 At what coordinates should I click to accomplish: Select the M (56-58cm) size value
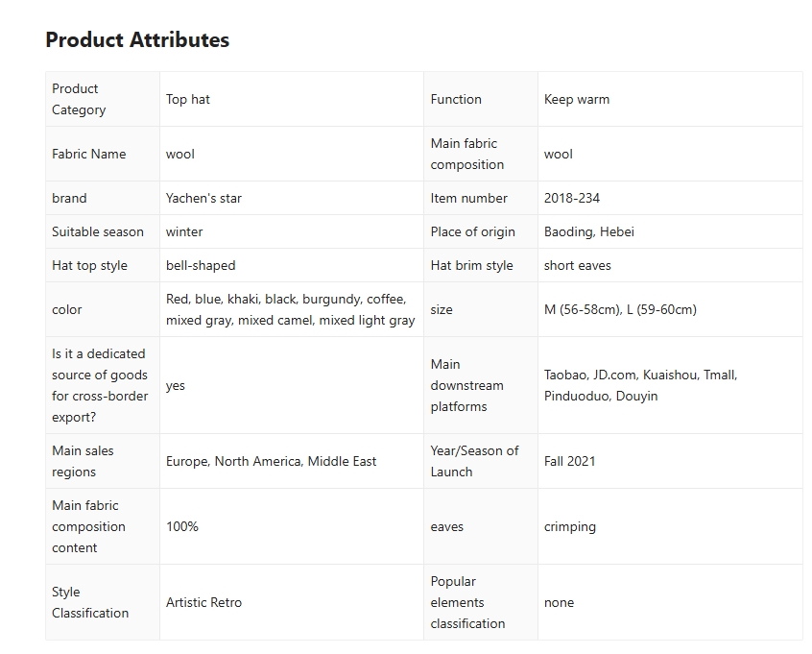tap(620, 309)
